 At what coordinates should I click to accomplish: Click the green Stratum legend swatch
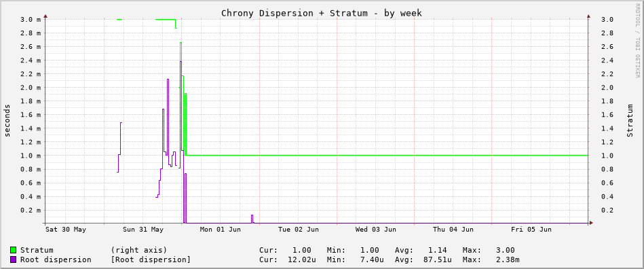click(x=13, y=250)
